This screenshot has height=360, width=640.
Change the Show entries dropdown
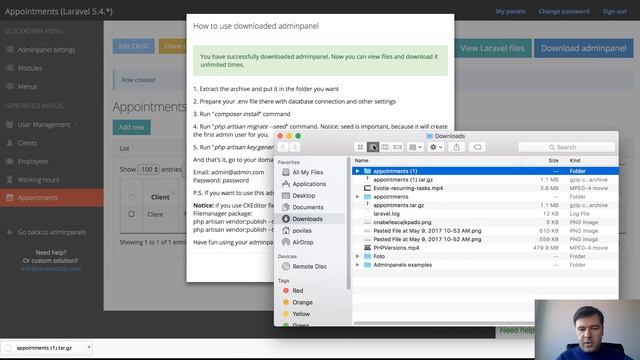[149, 169]
